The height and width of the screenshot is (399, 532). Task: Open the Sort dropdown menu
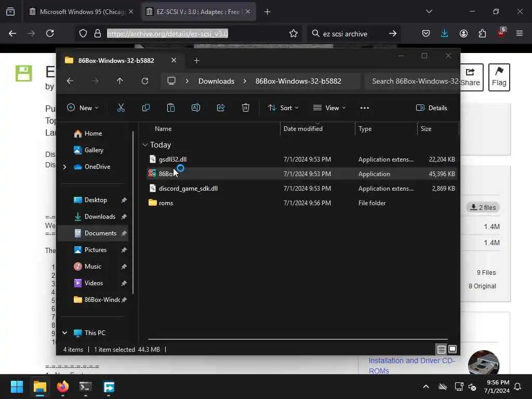283,108
